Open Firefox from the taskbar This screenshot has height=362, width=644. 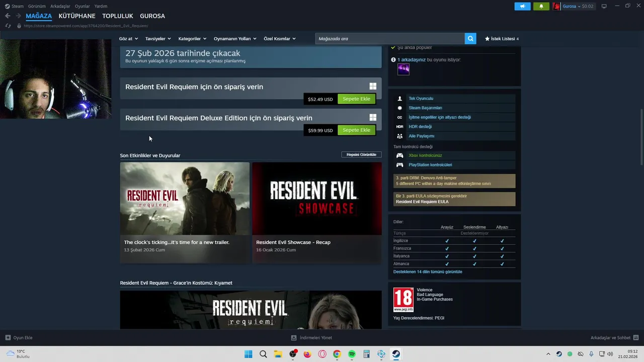click(307, 354)
